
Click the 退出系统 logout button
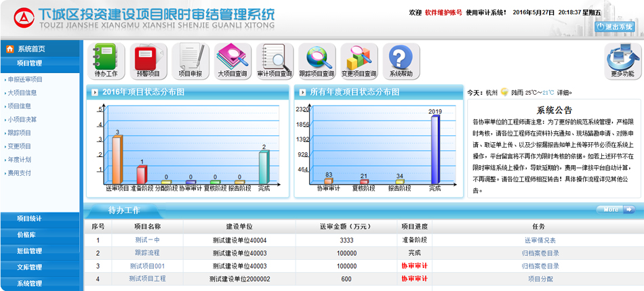pos(615,27)
